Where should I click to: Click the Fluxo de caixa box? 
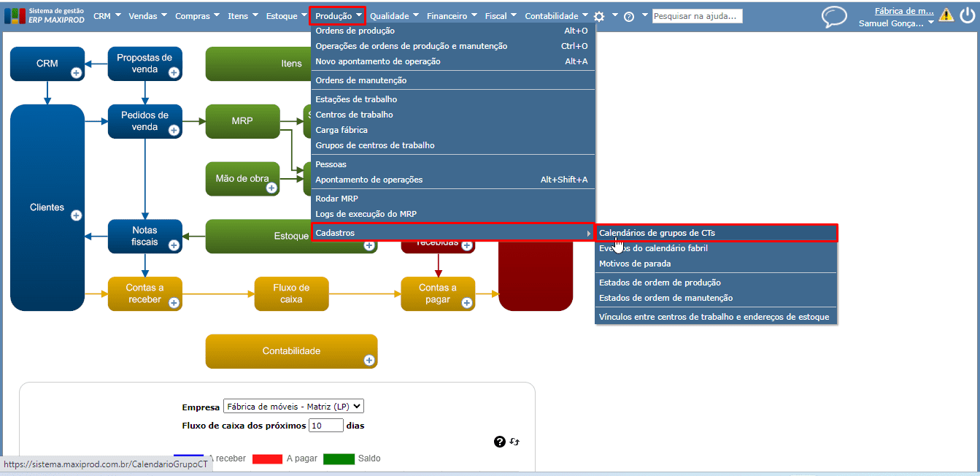click(291, 293)
